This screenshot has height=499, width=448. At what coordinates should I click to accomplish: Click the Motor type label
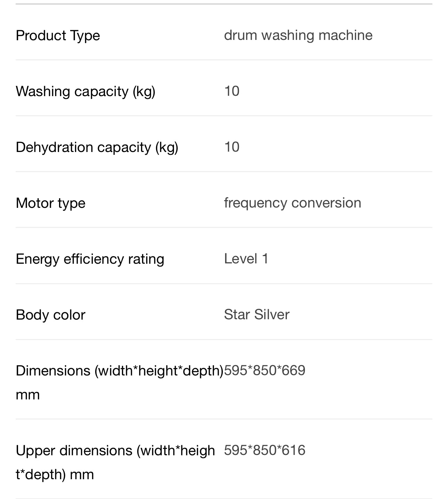click(x=51, y=203)
